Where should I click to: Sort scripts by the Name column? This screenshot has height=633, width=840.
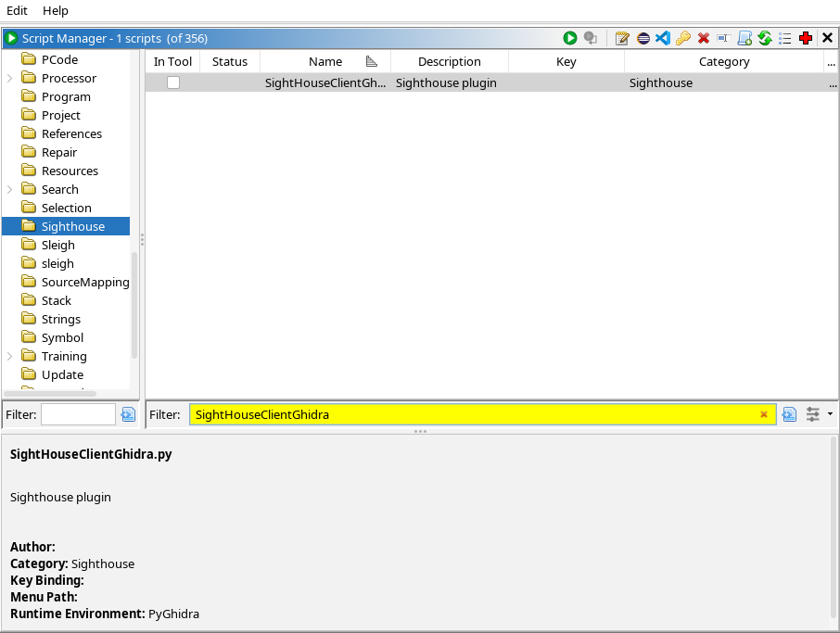coord(325,61)
